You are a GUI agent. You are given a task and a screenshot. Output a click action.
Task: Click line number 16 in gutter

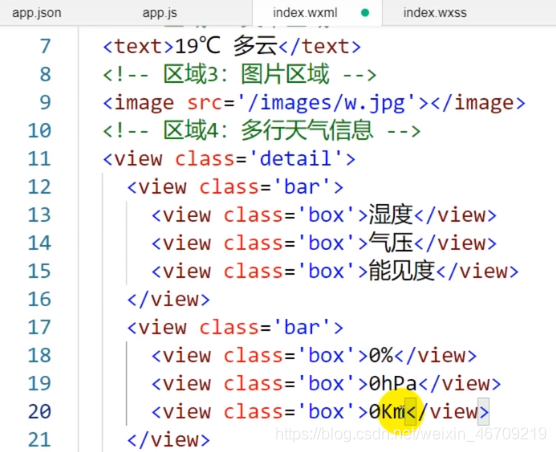click(40, 299)
